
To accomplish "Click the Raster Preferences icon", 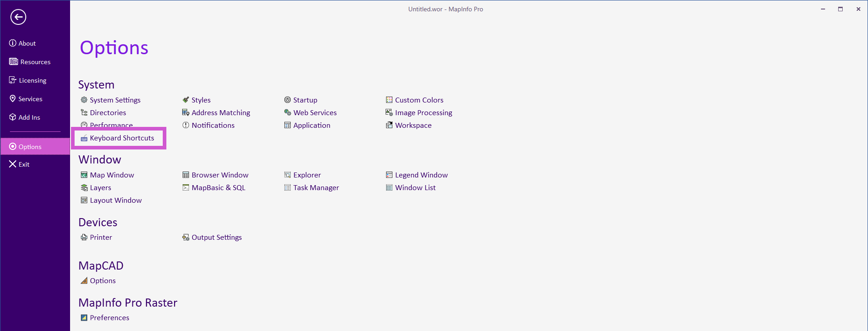I will tap(84, 317).
